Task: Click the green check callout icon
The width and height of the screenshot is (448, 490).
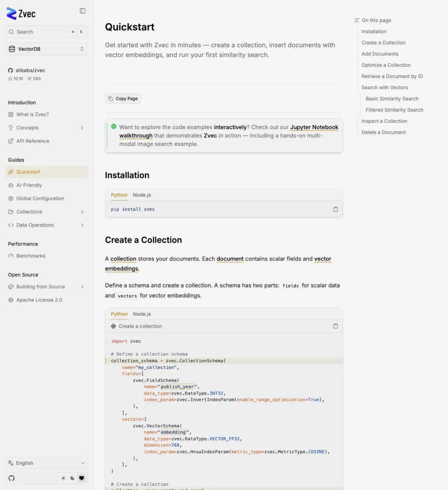Action: 114,127
